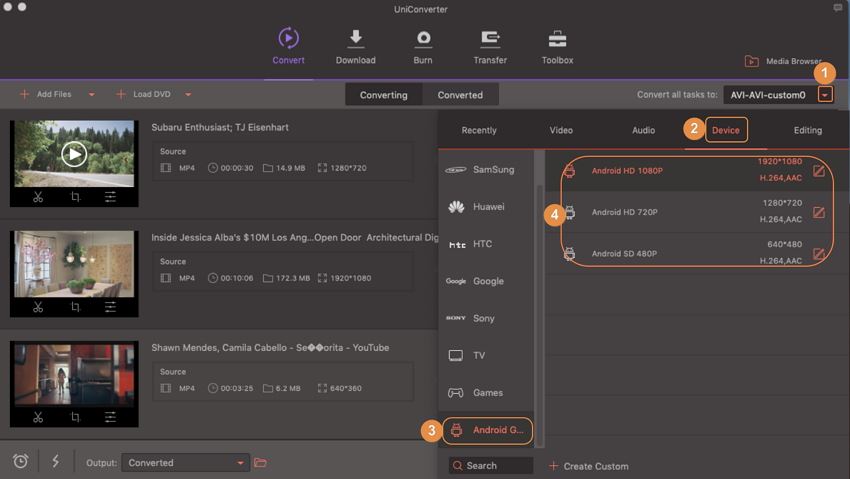The image size is (850, 479).
Task: Open the output folder icon
Action: 260,463
